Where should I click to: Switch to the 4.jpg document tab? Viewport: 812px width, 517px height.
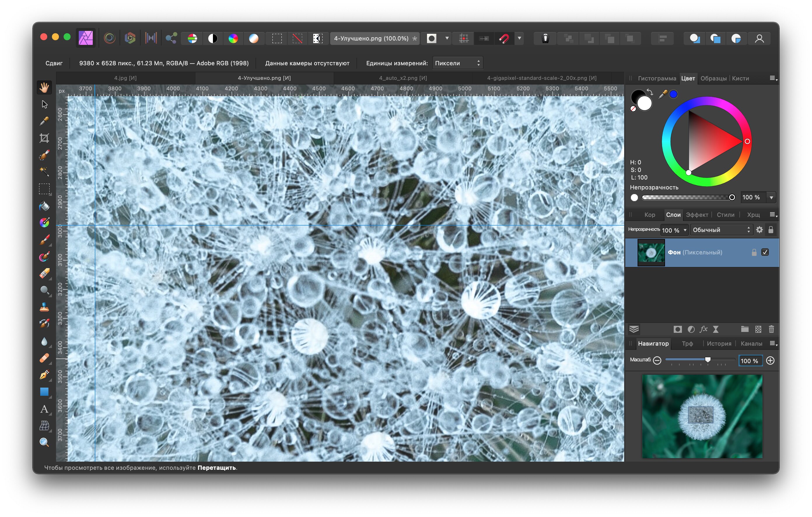click(x=125, y=78)
